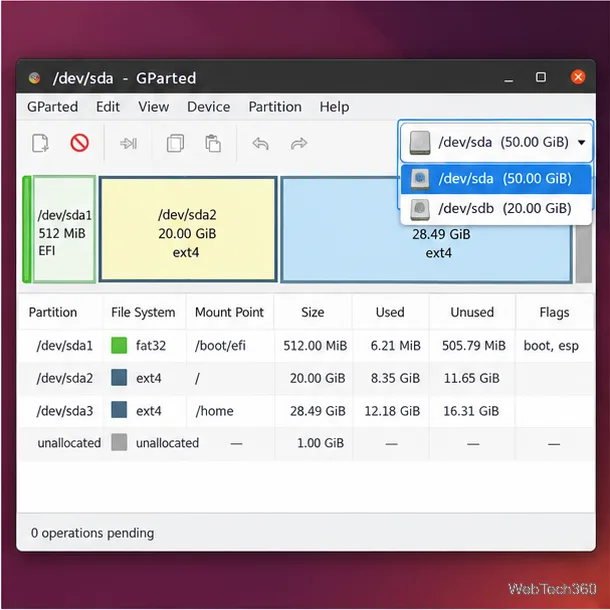Viewport: 610px width, 610px height.
Task: Click the Copy partition toolbar icon
Action: [175, 143]
